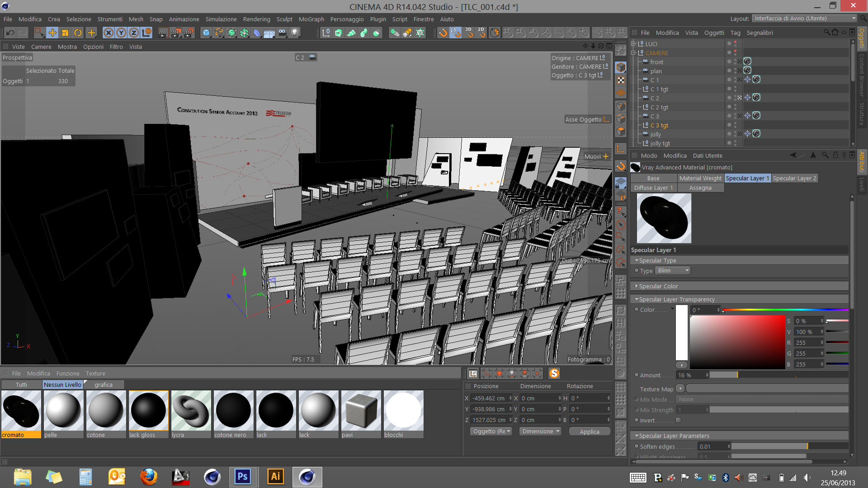Launch Photoshop from the taskbar
This screenshot has height=488, width=868.
coord(242,477)
